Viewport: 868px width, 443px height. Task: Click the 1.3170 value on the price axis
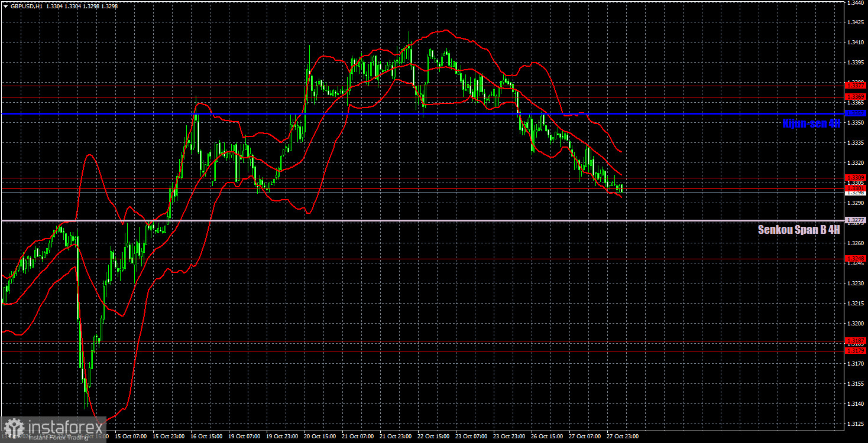tap(856, 364)
